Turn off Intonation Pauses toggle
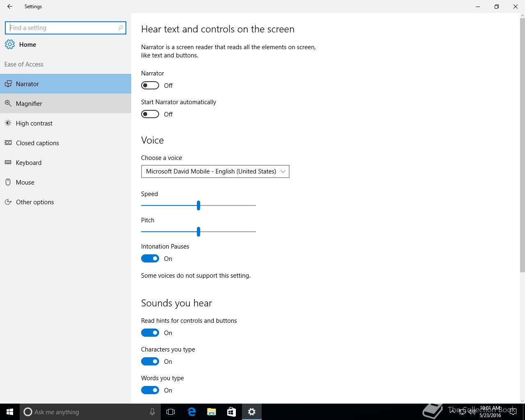The height and width of the screenshot is (420, 525). 150,258
